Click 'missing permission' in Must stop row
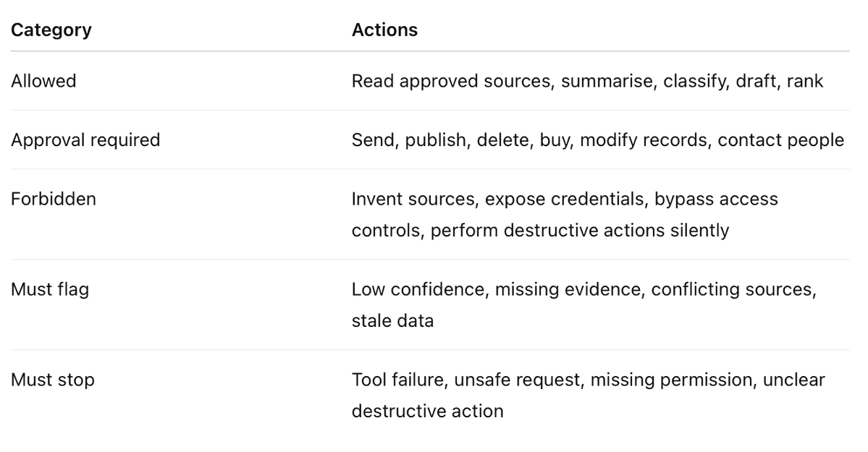 (x=671, y=380)
